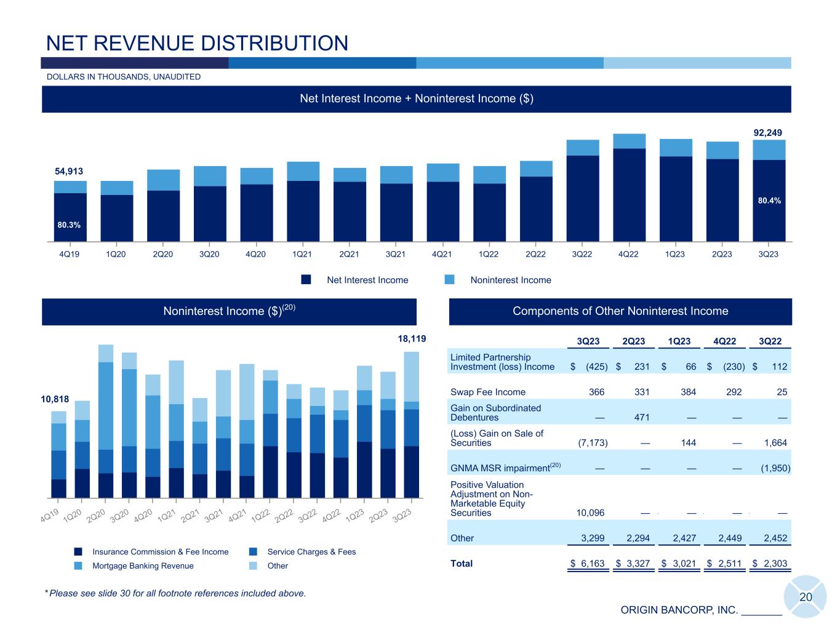
Task: Select the Service Charges & Fees legend marker
Action: click(x=254, y=552)
